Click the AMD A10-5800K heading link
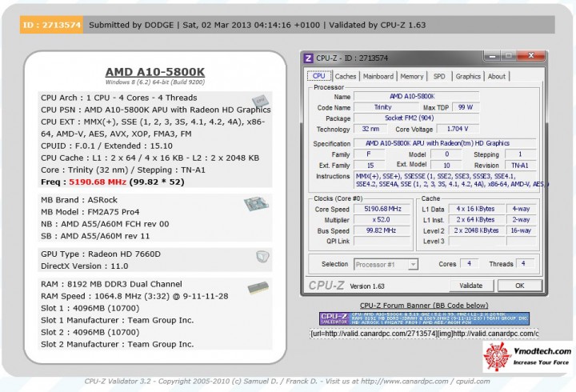576x392 pixels. [x=155, y=72]
